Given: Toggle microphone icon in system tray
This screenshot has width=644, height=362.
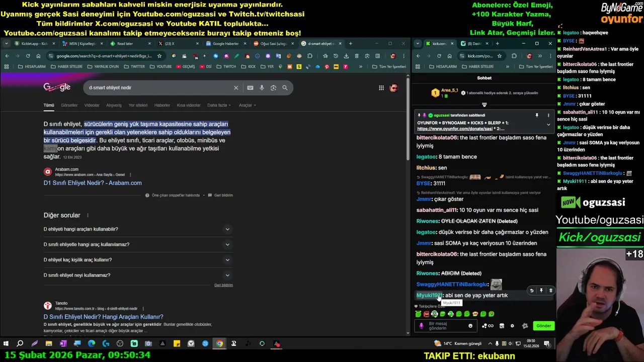Looking at the screenshot, I should pos(497,344).
